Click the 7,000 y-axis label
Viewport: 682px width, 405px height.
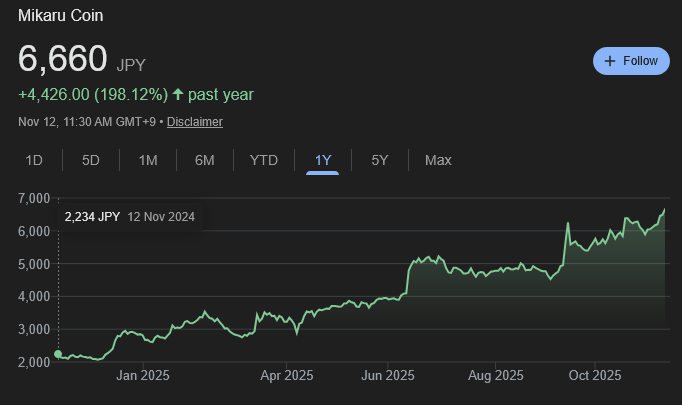(34, 198)
